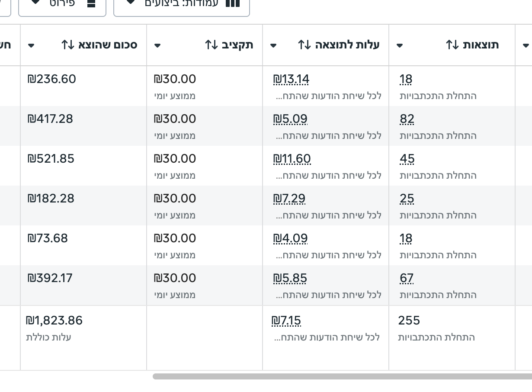Click the breakdown icon in פירוט button
Screen dimensions: 532x392
pos(91,3)
